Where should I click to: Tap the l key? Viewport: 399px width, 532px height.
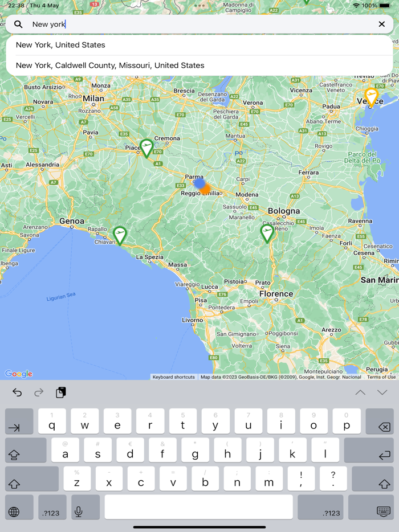tap(325, 450)
